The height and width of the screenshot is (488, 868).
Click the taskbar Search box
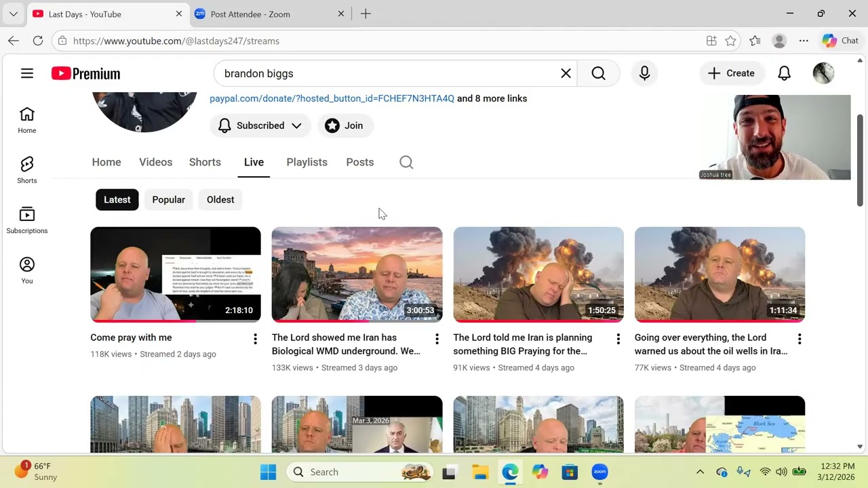[359, 472]
